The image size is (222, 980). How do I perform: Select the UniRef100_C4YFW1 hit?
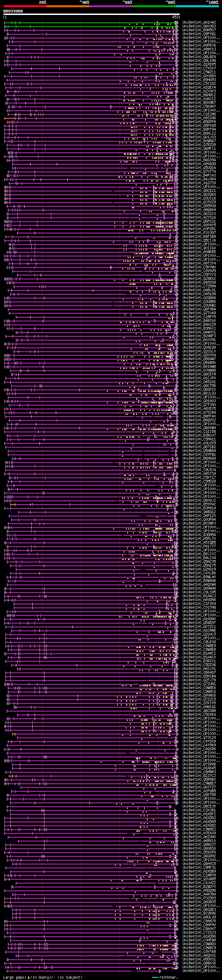199,454
